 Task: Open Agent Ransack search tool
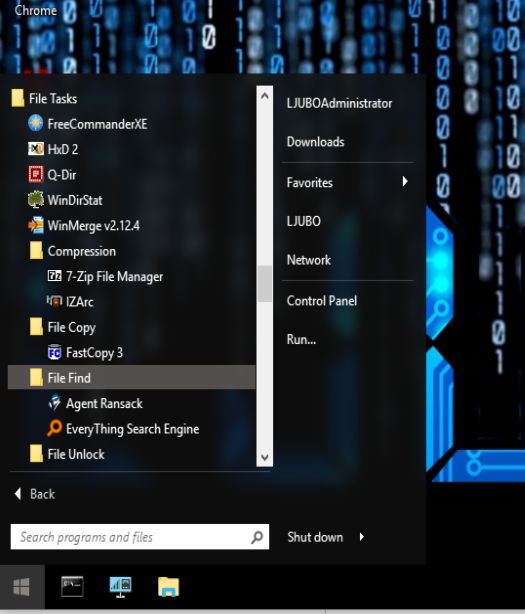(132, 404)
